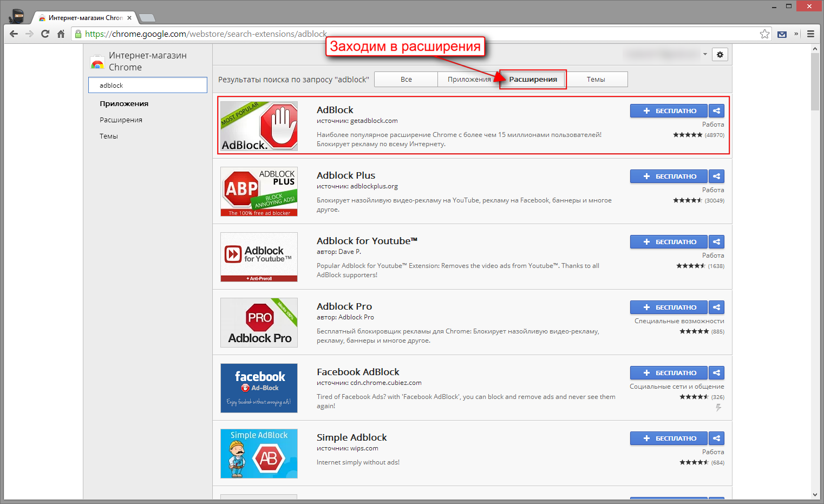Viewport: 824px width, 504px height.
Task: Open the AdBlock extension title
Action: click(335, 110)
